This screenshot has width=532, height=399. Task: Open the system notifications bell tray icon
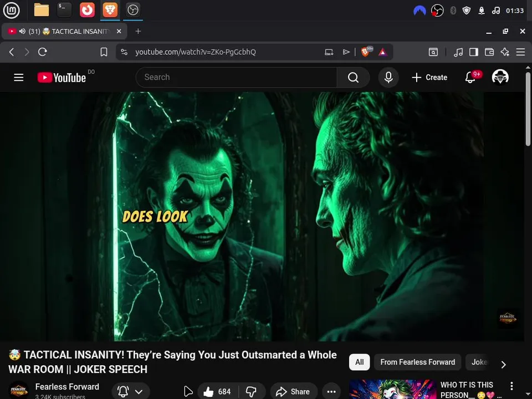482,11
